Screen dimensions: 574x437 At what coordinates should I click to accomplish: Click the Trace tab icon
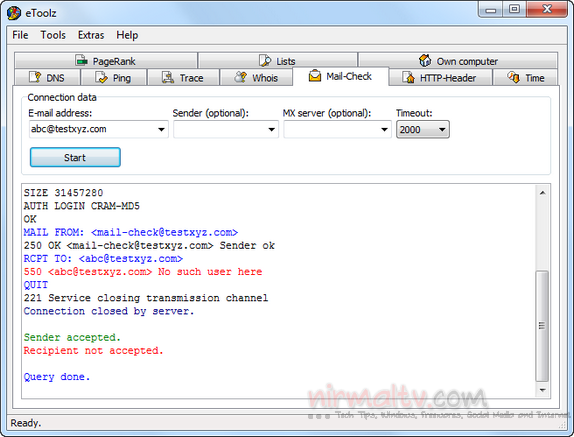click(168, 77)
